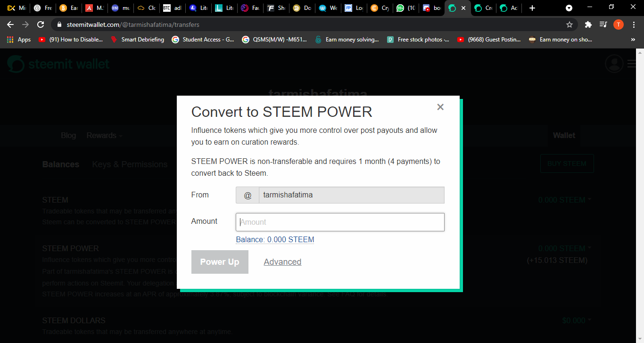Switch to the Steemit "Ac" tab
The width and height of the screenshot is (644, 343).
(510, 8)
